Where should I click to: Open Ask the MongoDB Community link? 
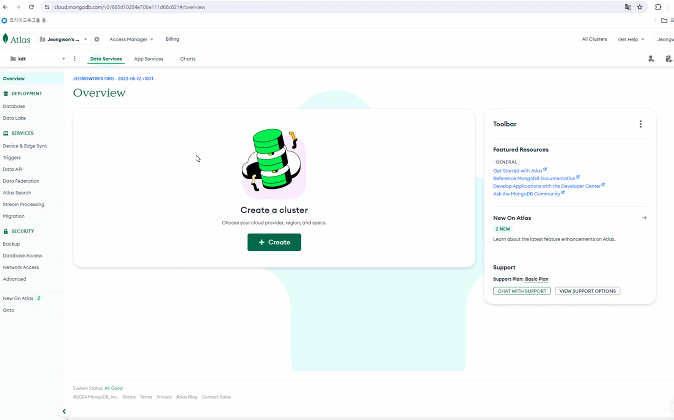point(529,194)
